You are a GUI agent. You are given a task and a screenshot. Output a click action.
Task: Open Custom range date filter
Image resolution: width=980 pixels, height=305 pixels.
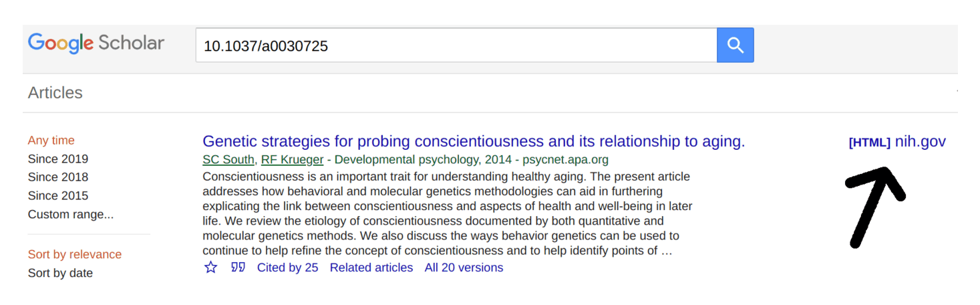[71, 215]
